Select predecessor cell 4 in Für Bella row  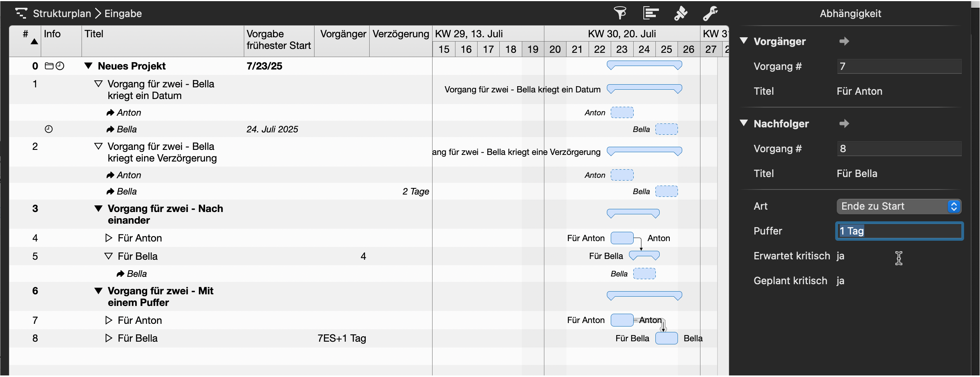342,256
